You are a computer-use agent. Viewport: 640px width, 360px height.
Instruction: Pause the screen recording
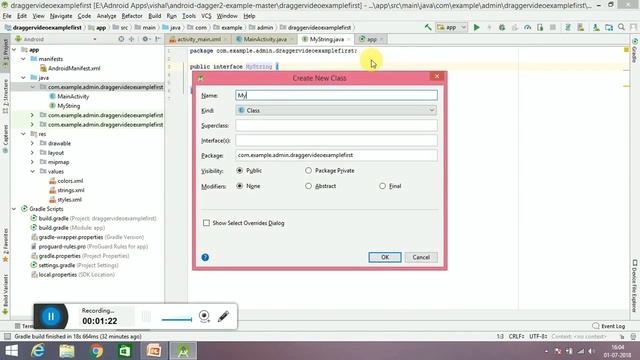pyautogui.click(x=51, y=316)
